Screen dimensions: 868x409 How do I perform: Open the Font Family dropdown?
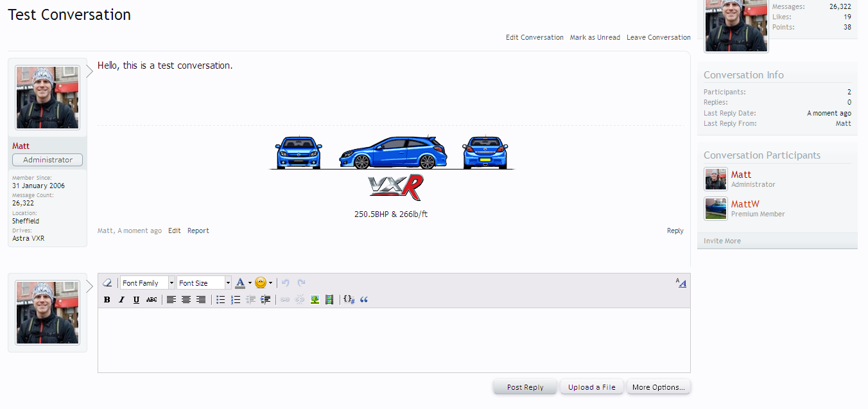pos(148,283)
